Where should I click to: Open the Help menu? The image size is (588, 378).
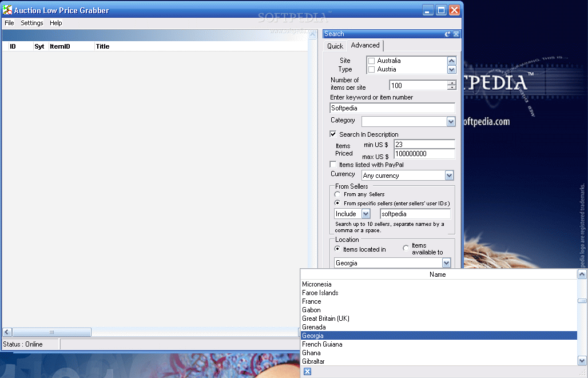[56, 23]
